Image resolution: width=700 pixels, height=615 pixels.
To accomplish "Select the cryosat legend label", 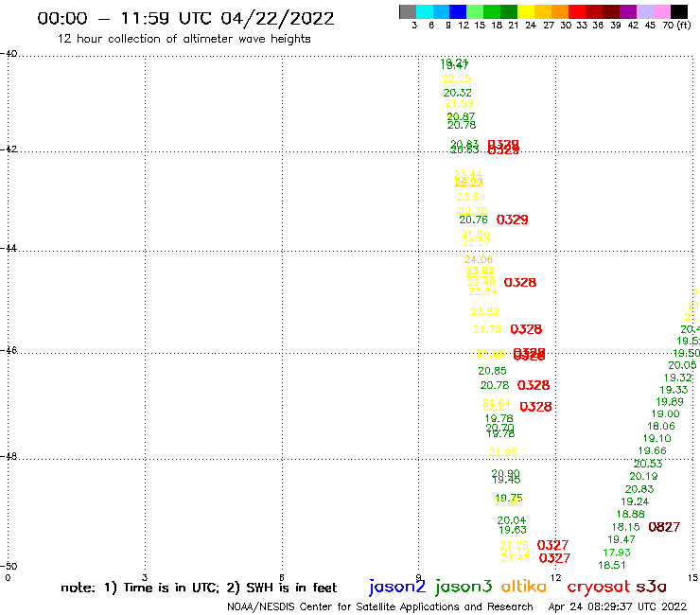I will (598, 588).
